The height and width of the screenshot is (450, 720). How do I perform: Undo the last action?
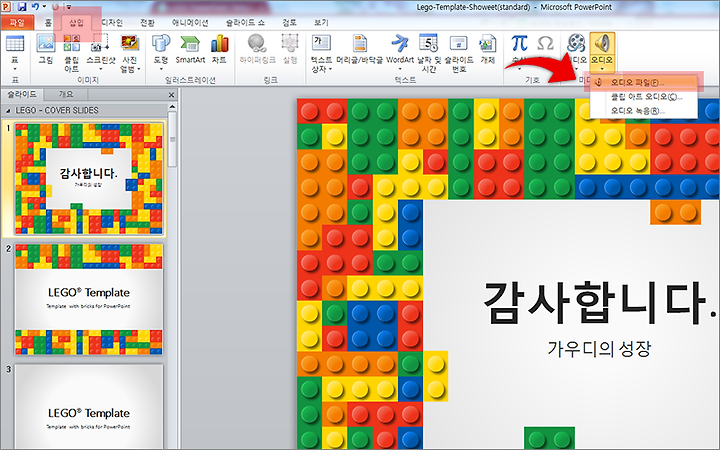click(35, 7)
